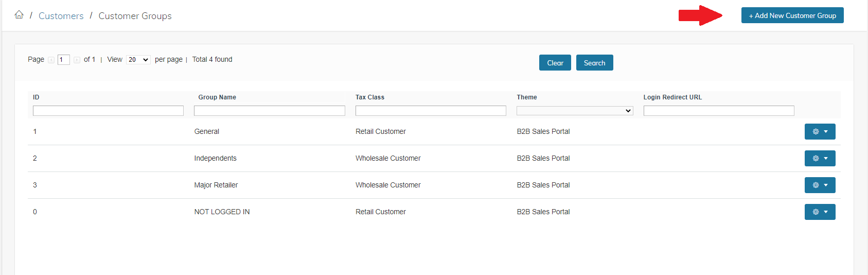The height and width of the screenshot is (275, 868).
Task: Open gear actions menu for General group
Action: pyautogui.click(x=820, y=132)
